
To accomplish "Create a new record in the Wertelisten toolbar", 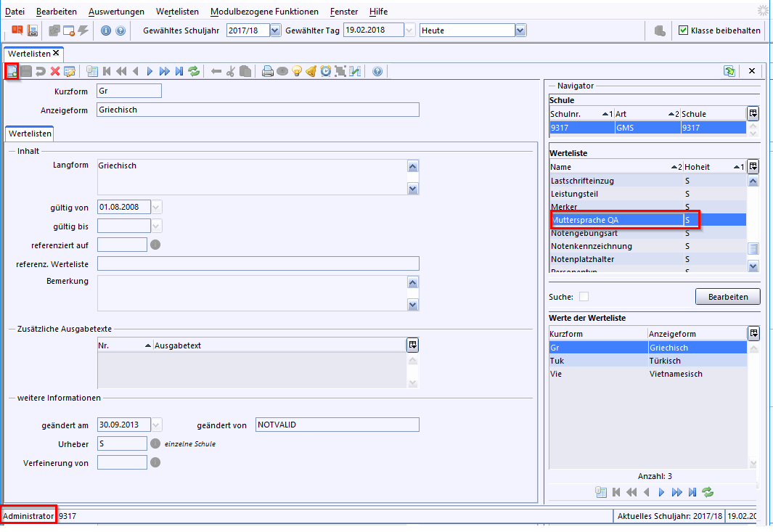I will [x=12, y=72].
